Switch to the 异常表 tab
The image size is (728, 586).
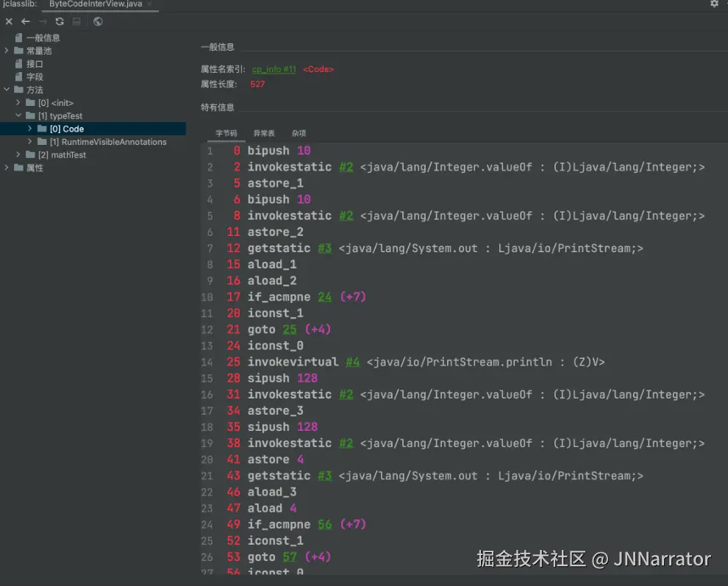coord(264,133)
